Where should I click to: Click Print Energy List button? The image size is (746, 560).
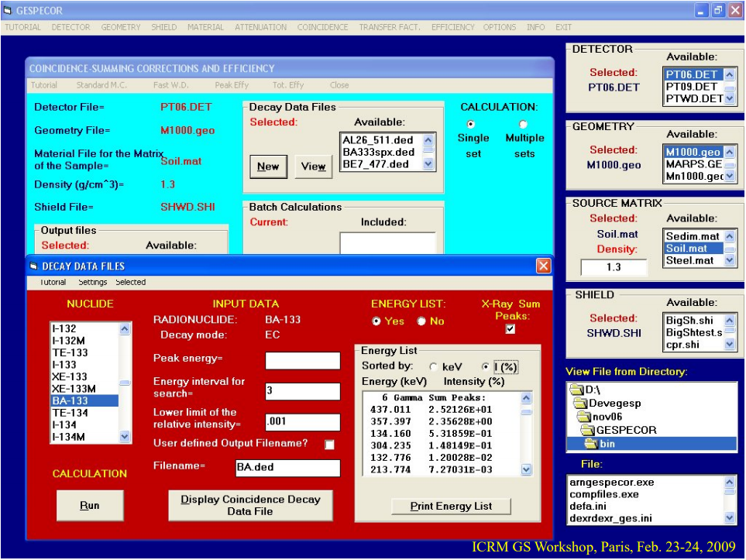coord(451,506)
